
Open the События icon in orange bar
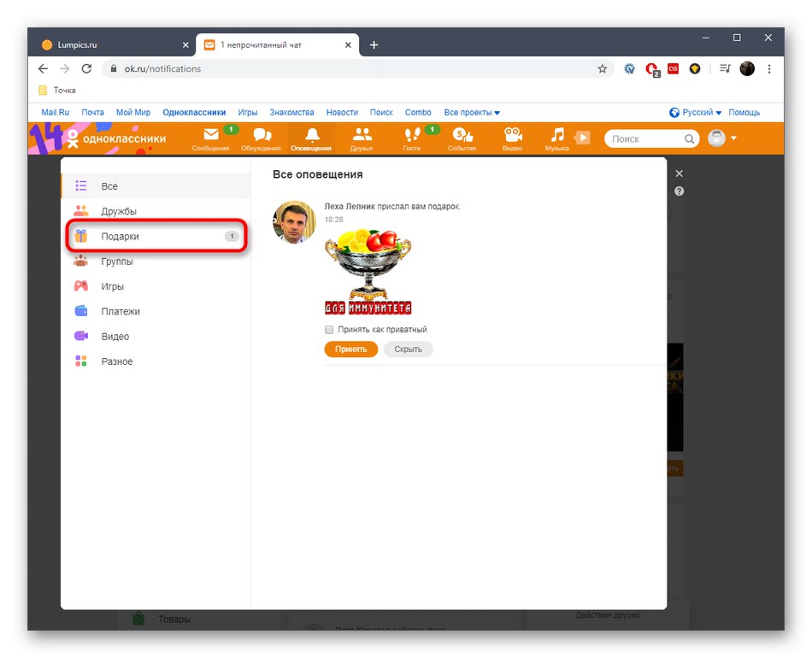462,135
